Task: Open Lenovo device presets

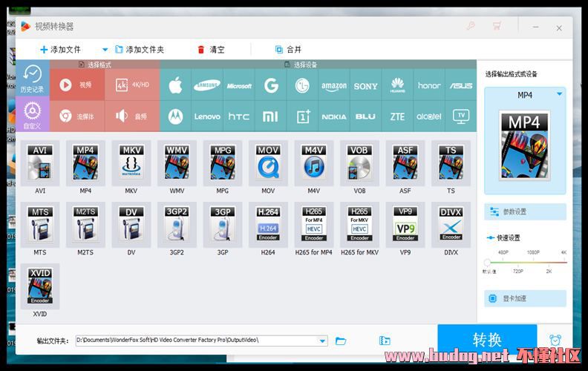Action: pos(207,116)
